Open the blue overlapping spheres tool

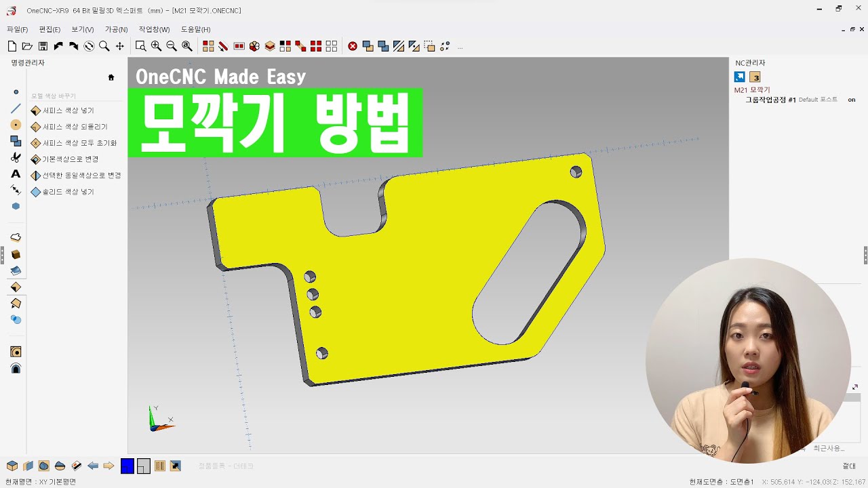(16, 319)
